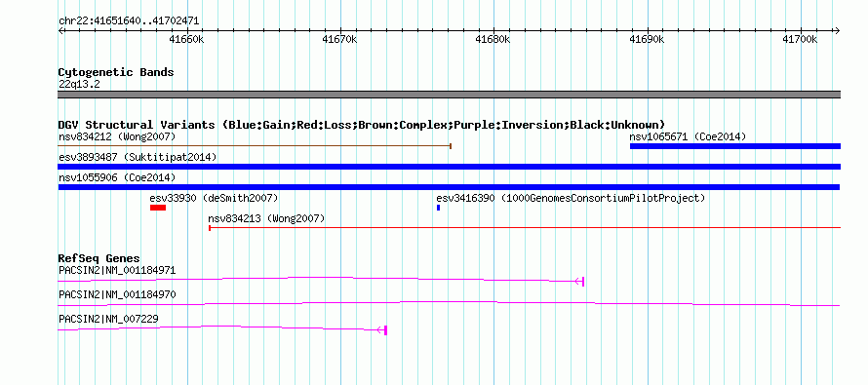
Task: Click the RefSeq Genes track title
Action: pyautogui.click(x=99, y=258)
